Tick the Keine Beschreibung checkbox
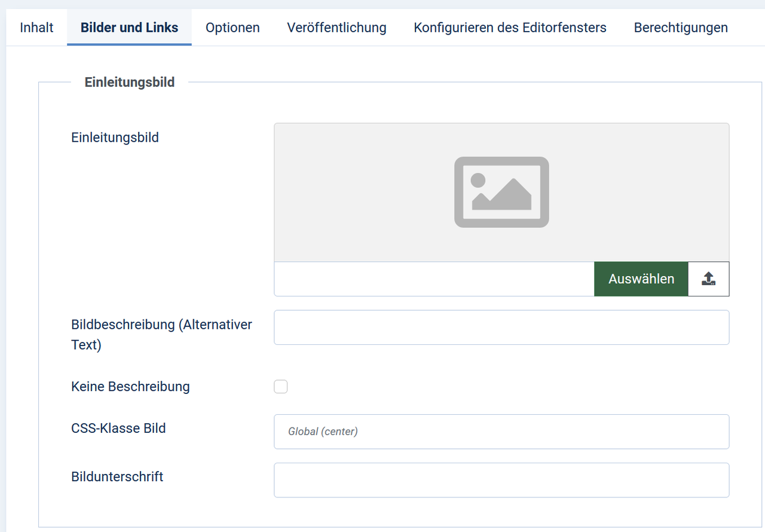This screenshot has width=765, height=532. (x=281, y=387)
